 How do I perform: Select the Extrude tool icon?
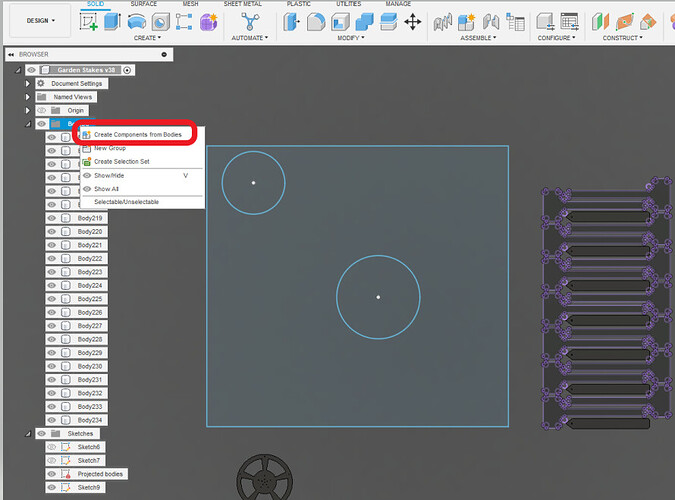click(112, 22)
